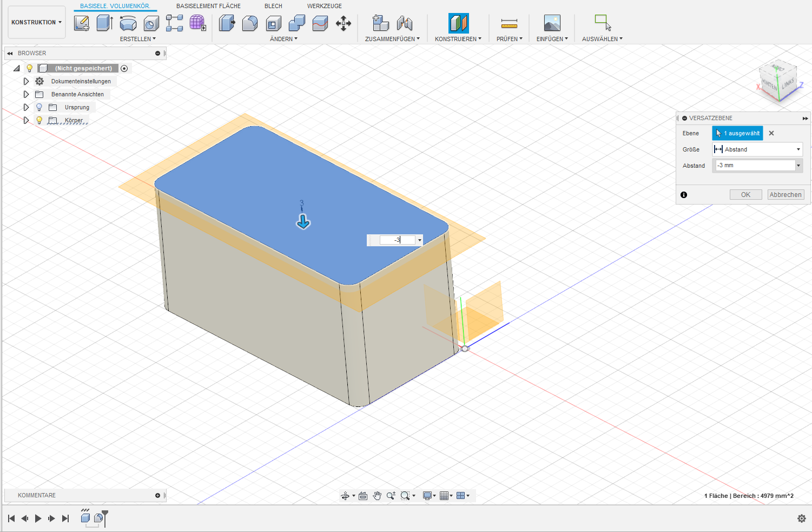Open the Display Settings monitor icon
This screenshot has height=532, width=812.
[427, 496]
